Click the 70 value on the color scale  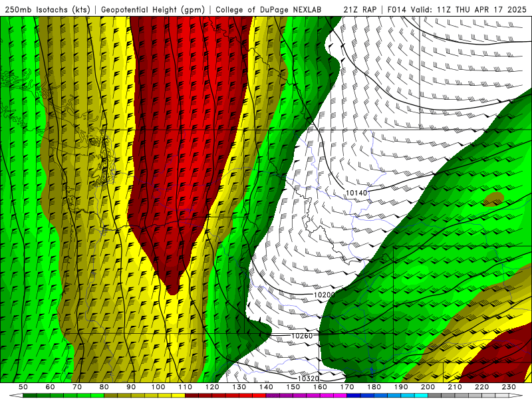click(x=77, y=387)
